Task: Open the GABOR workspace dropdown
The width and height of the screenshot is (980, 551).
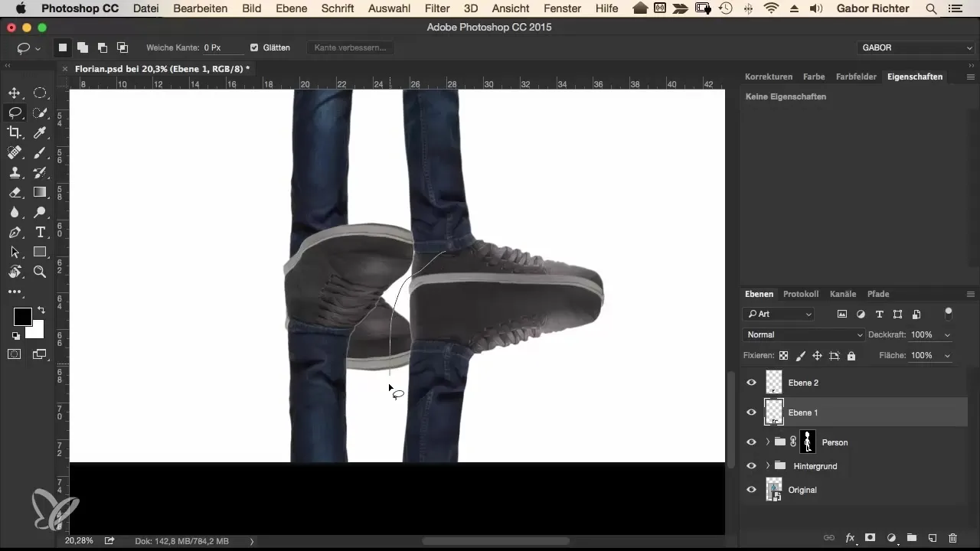Action: click(916, 47)
